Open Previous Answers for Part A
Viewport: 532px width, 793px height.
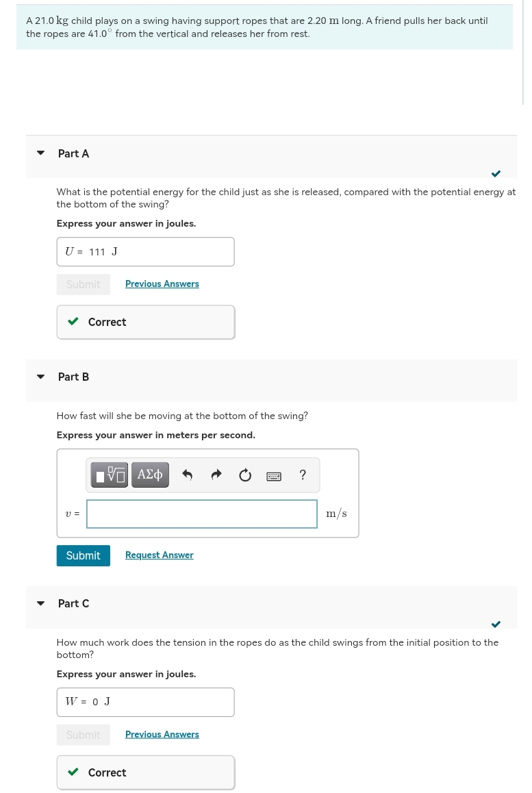tap(162, 284)
